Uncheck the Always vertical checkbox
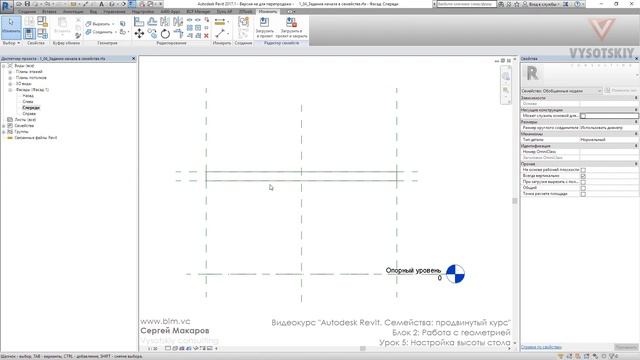The image size is (640, 360). tap(583, 176)
